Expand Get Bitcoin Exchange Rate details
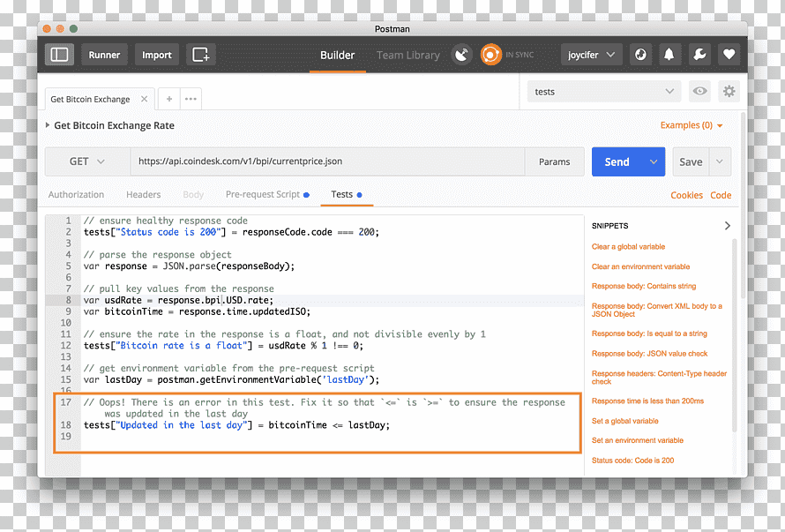This screenshot has height=532, width=785. pos(47,125)
